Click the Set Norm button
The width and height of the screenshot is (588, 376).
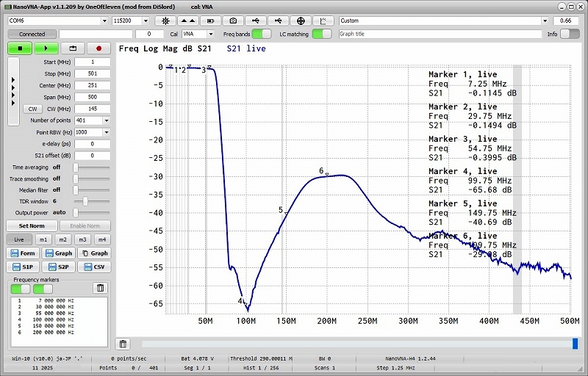point(32,226)
